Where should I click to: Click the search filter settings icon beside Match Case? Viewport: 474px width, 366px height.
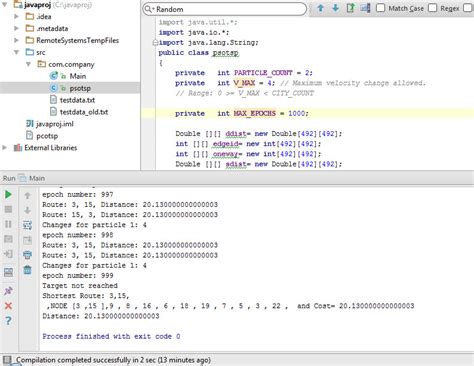[x=365, y=8]
